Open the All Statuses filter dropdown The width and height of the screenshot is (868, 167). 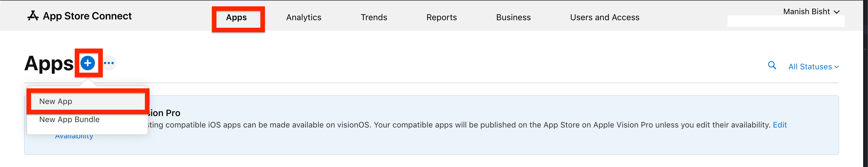tap(813, 67)
